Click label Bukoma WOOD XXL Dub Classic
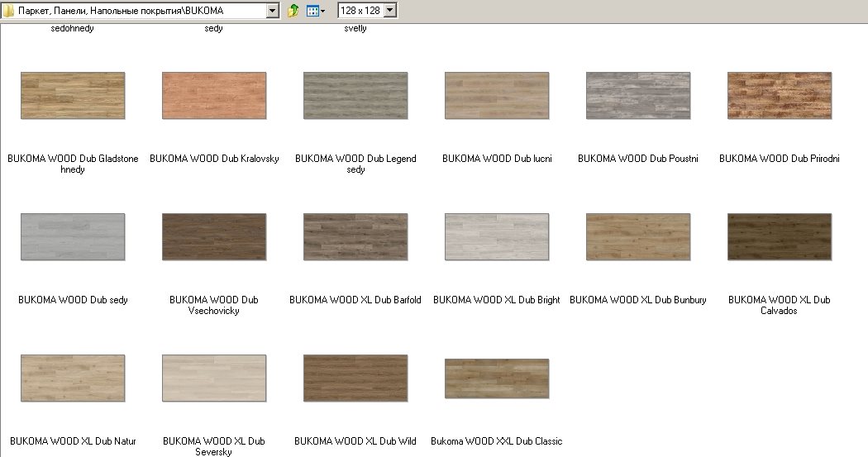 [497, 441]
